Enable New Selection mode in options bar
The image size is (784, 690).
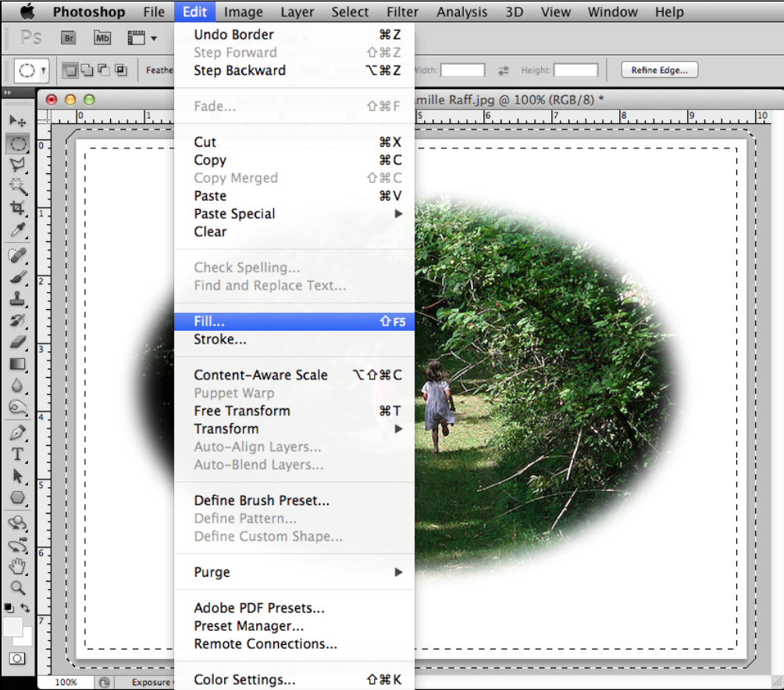[71, 70]
